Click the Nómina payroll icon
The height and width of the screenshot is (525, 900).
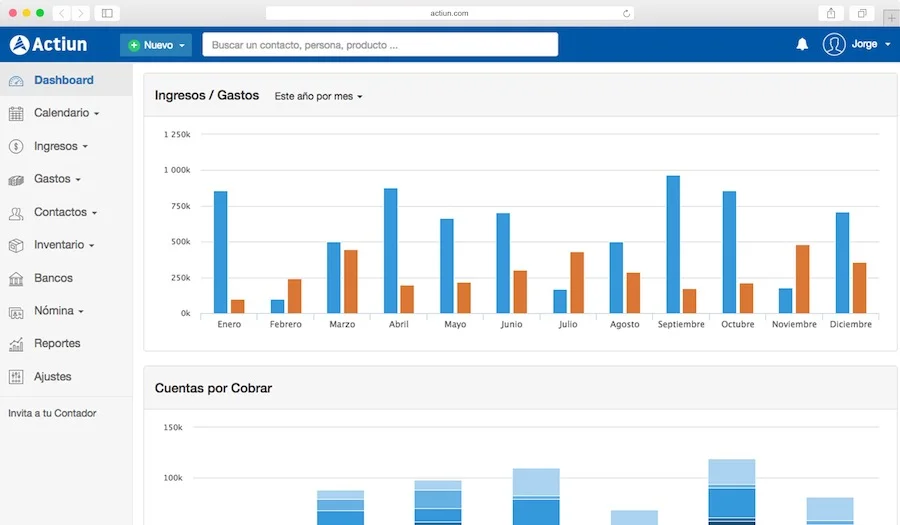[16, 312]
